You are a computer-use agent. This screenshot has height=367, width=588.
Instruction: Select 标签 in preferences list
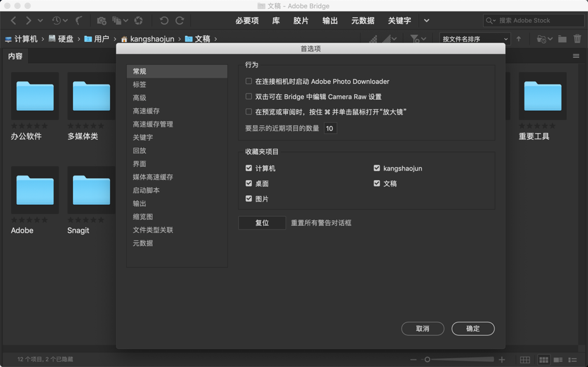[x=177, y=85]
